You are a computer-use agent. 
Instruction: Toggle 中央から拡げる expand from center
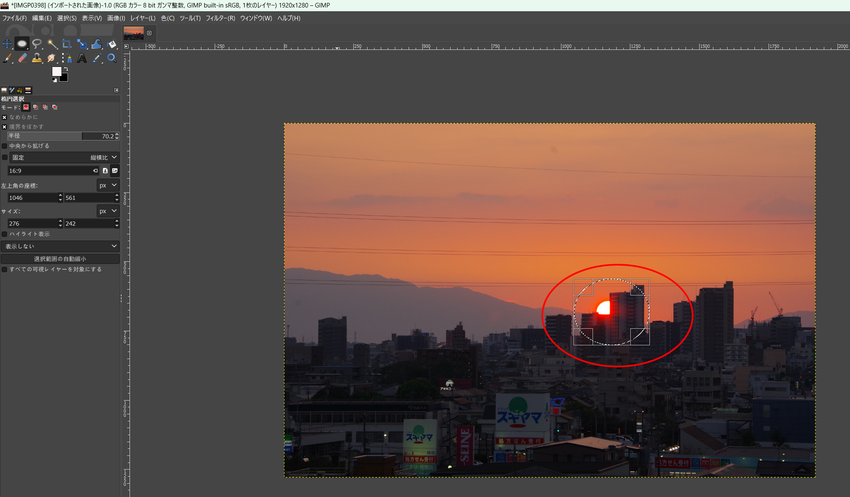tap(4, 146)
